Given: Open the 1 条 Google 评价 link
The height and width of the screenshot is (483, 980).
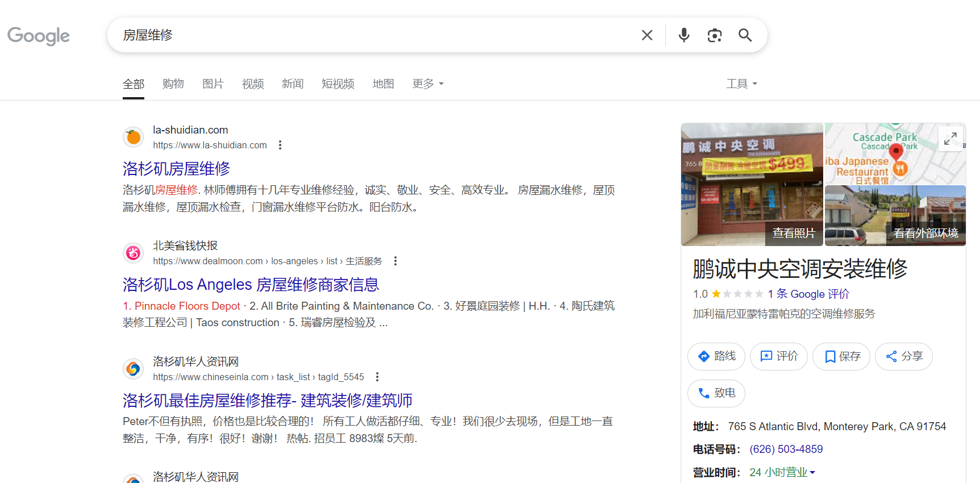Looking at the screenshot, I should coord(808,294).
